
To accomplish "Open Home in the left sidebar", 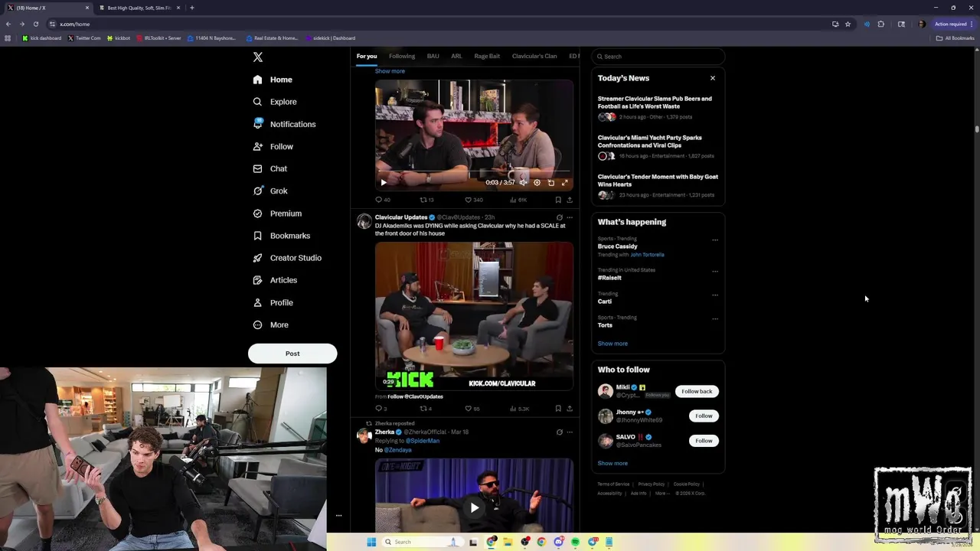I will tap(273, 80).
